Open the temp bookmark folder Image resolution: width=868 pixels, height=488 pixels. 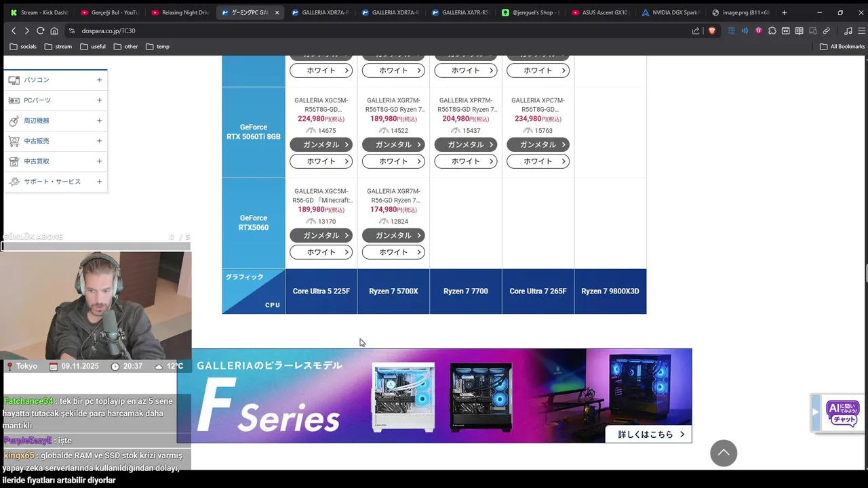(x=158, y=47)
